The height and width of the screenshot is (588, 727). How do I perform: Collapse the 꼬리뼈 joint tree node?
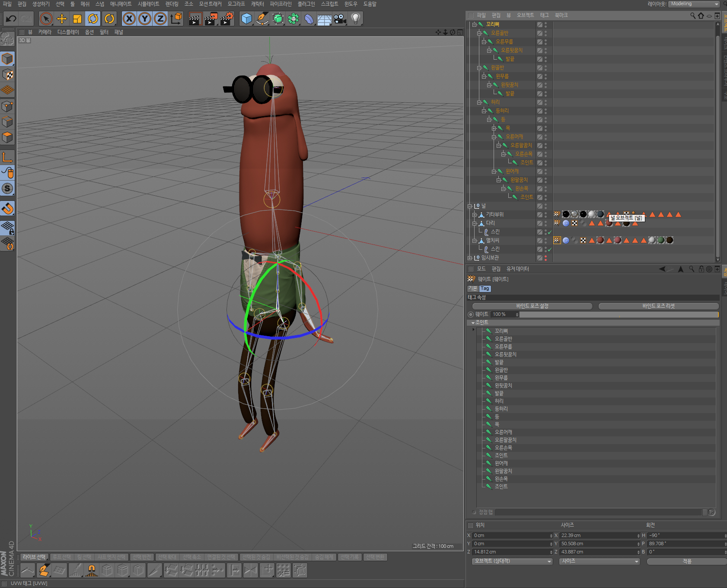pyautogui.click(x=474, y=25)
